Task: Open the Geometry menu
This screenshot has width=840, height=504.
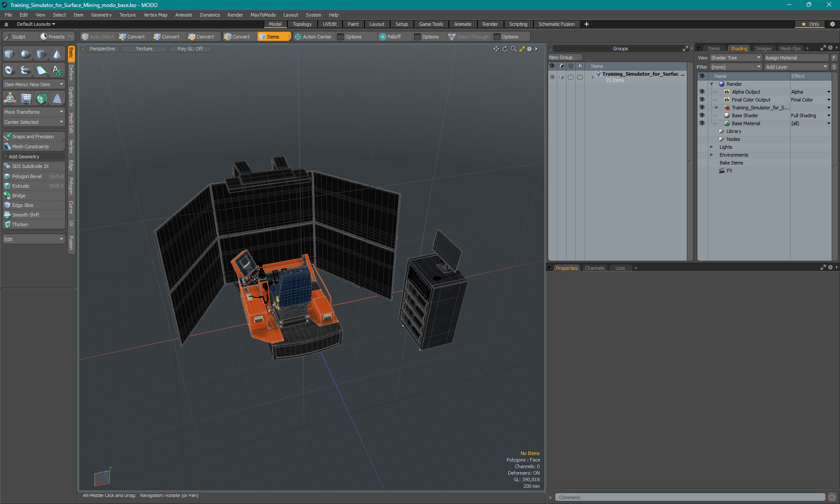Action: coord(101,15)
